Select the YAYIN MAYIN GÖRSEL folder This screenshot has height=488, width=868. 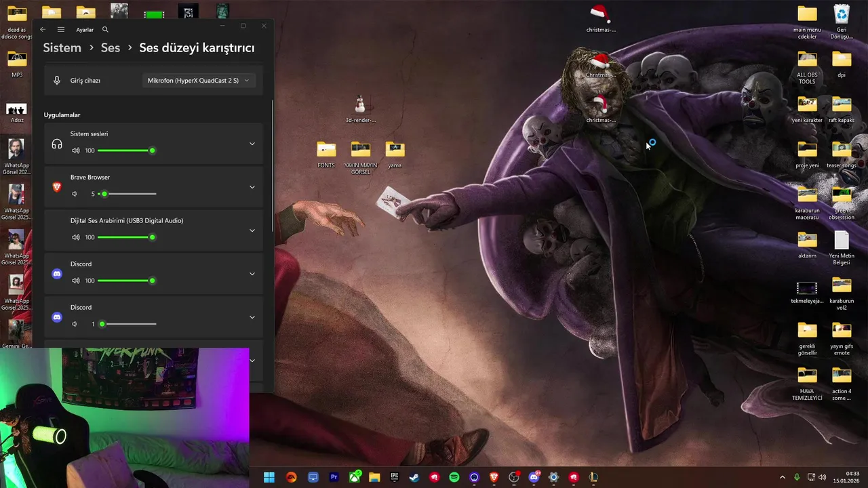[x=361, y=158]
